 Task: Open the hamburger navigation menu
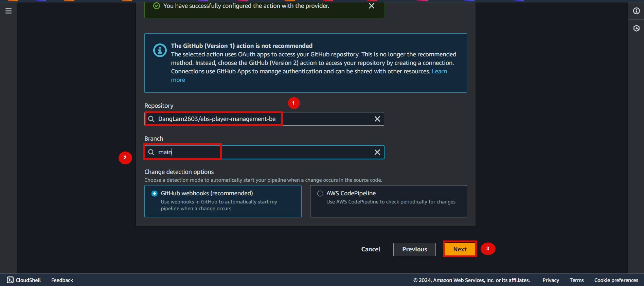(8, 11)
